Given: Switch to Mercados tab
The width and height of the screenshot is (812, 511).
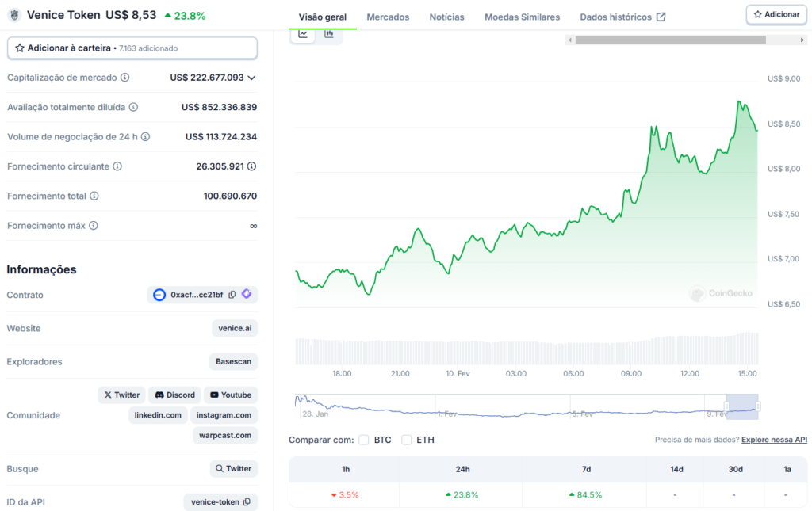Looking at the screenshot, I should pos(388,17).
